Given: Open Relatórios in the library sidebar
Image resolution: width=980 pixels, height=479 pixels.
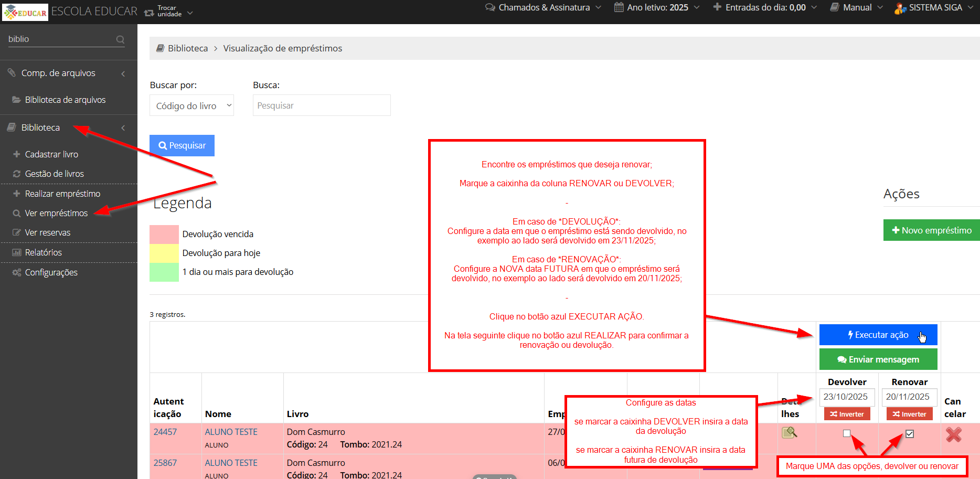Looking at the screenshot, I should coord(43,252).
